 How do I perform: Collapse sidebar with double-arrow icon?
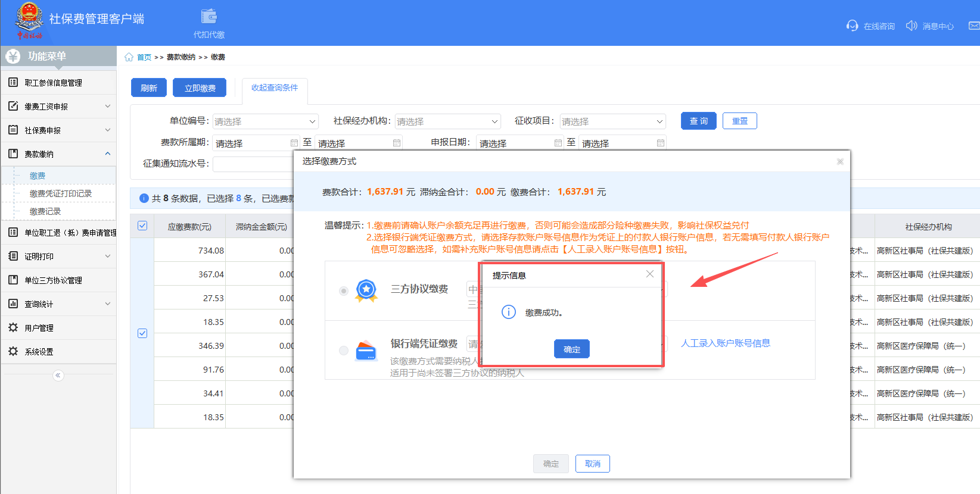click(58, 376)
